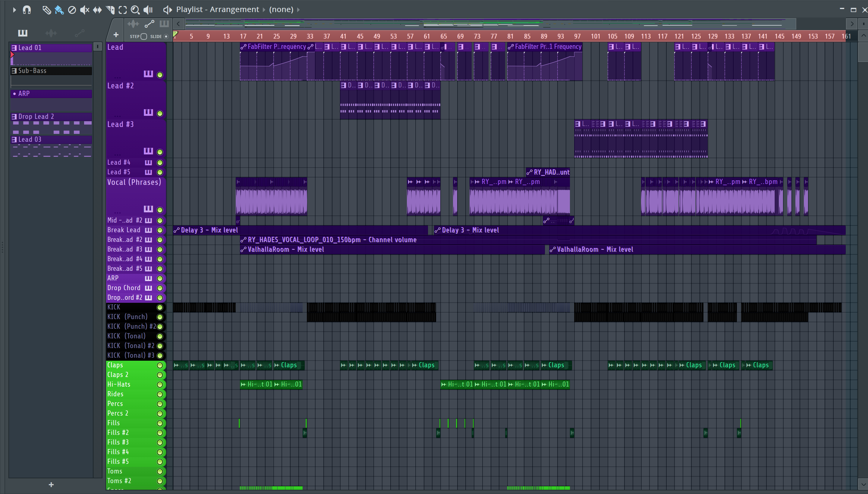Open piano roll icon on Drop Chord track
868x494 pixels.
148,288
